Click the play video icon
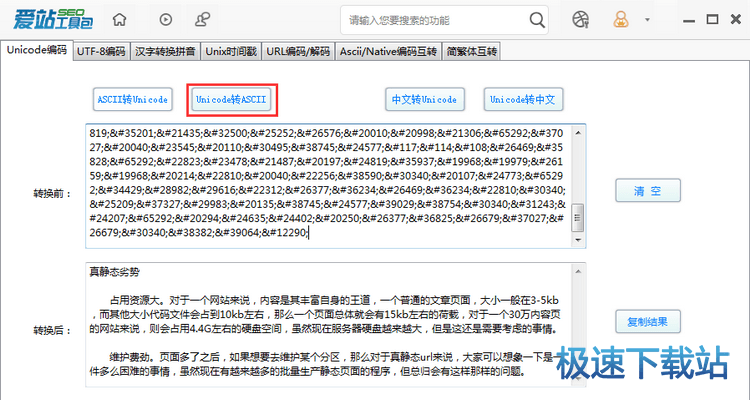The height and width of the screenshot is (400, 750). (166, 20)
